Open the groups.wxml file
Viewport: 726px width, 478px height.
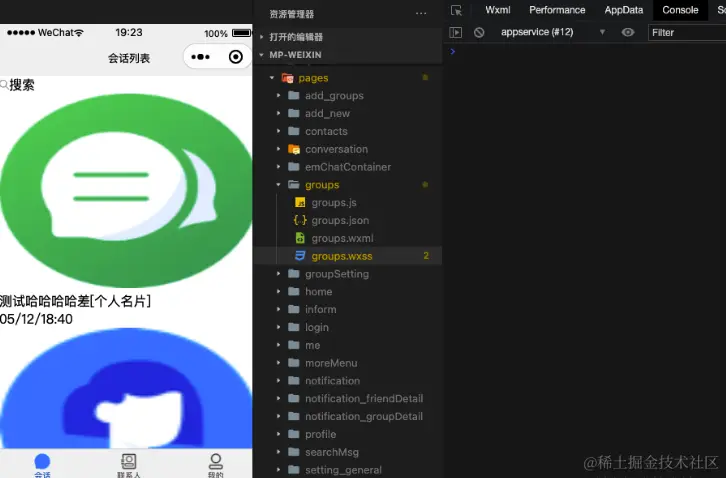pyautogui.click(x=348, y=239)
